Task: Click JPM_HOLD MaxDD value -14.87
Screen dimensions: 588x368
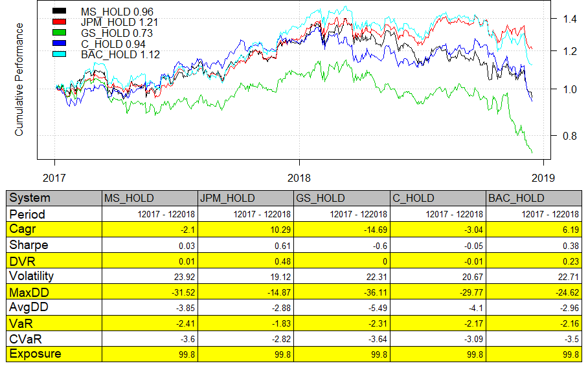Action: coord(279,293)
